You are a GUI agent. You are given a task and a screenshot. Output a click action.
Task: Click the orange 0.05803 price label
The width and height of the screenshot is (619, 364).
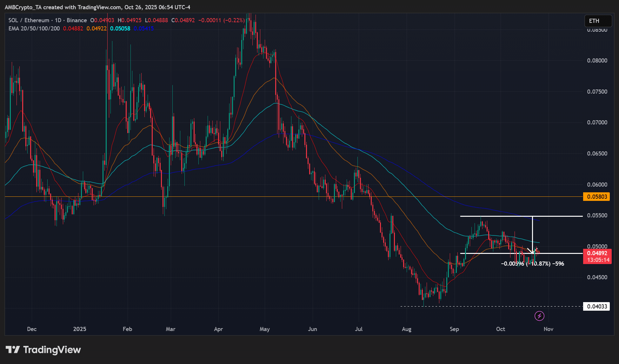coord(597,197)
